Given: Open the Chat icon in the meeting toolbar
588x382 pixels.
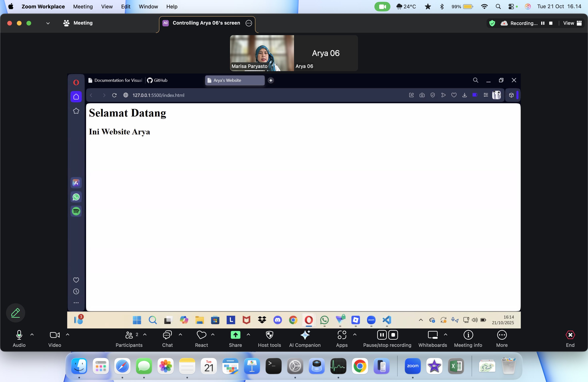Looking at the screenshot, I should point(167,335).
